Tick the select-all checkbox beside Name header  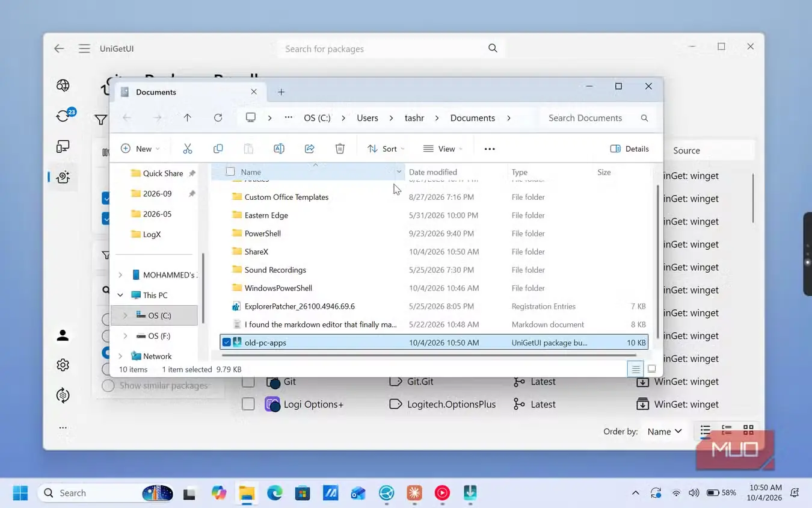coord(230,172)
